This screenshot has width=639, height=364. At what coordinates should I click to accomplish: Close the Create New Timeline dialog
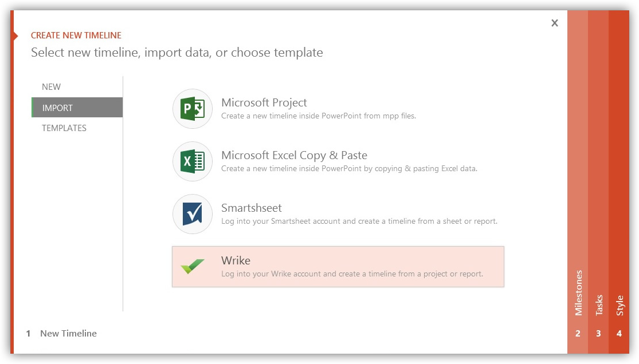pyautogui.click(x=554, y=23)
